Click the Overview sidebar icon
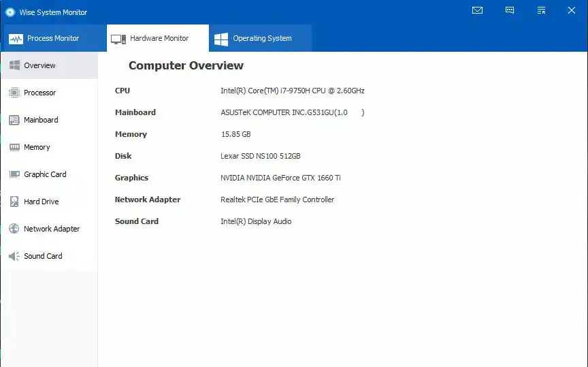This screenshot has height=367, width=588. click(14, 65)
